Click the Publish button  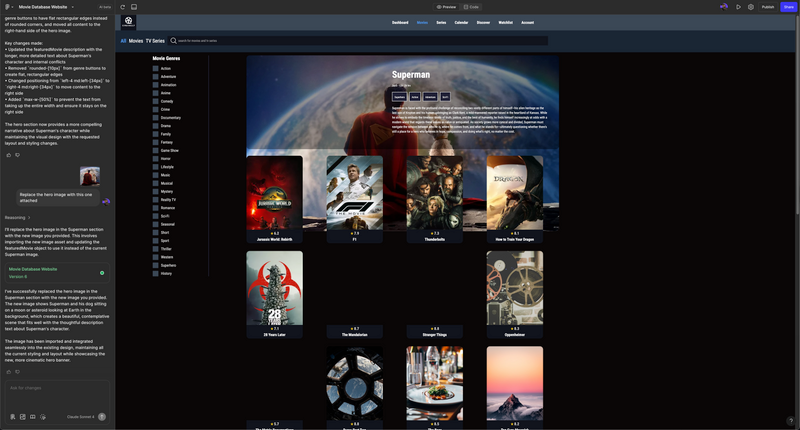[768, 7]
